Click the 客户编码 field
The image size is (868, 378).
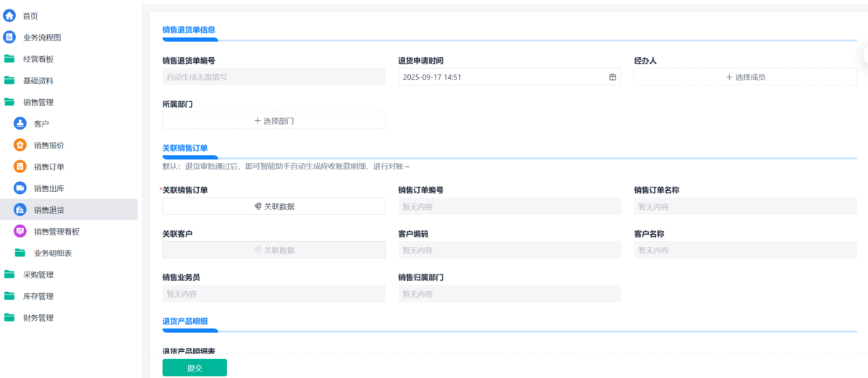point(509,250)
